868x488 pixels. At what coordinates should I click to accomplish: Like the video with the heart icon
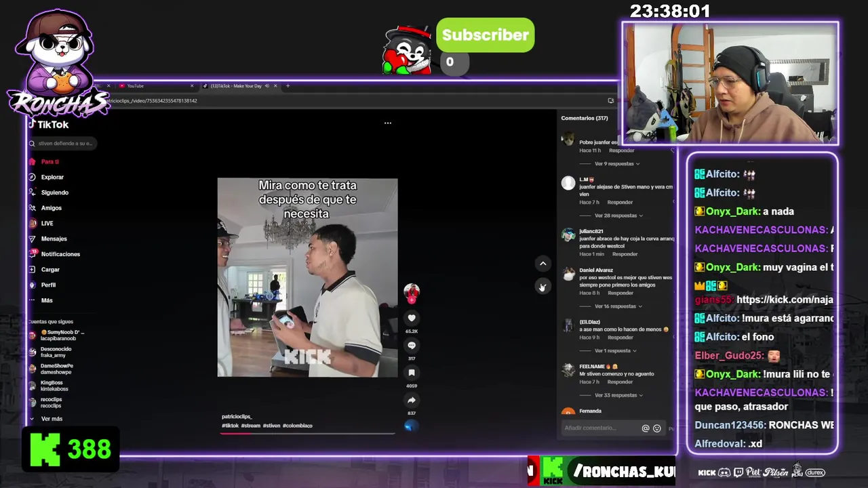point(412,318)
